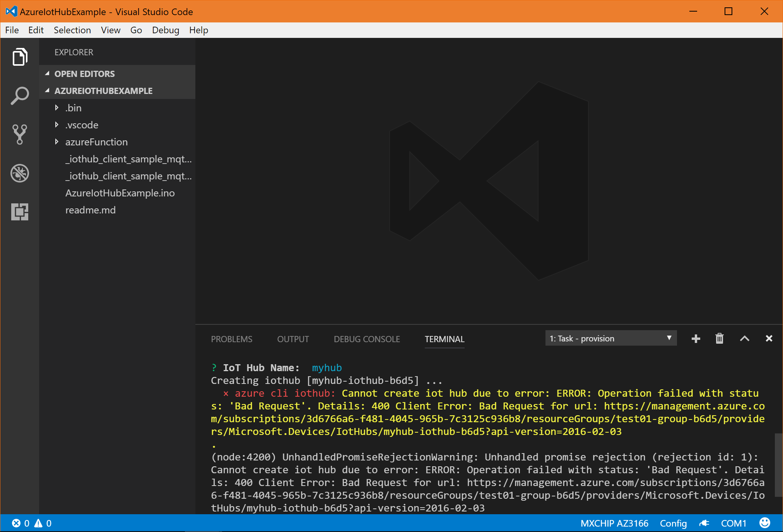Switch to the DEBUG CONSOLE tab
Viewport: 783px width, 532px height.
pyautogui.click(x=367, y=339)
